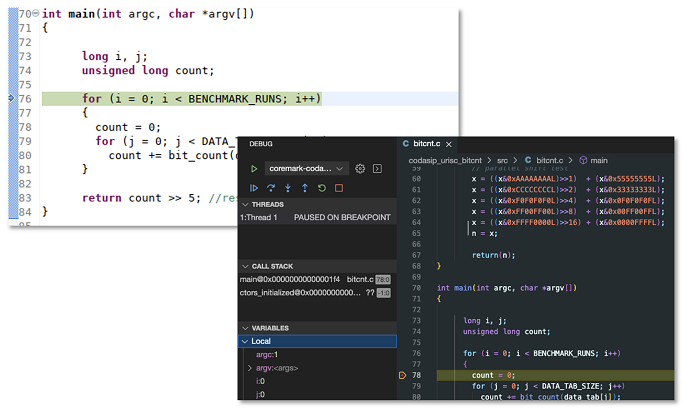Continue execution in the debug toolbar
Image resolution: width=684 pixels, height=409 pixels.
(253, 188)
